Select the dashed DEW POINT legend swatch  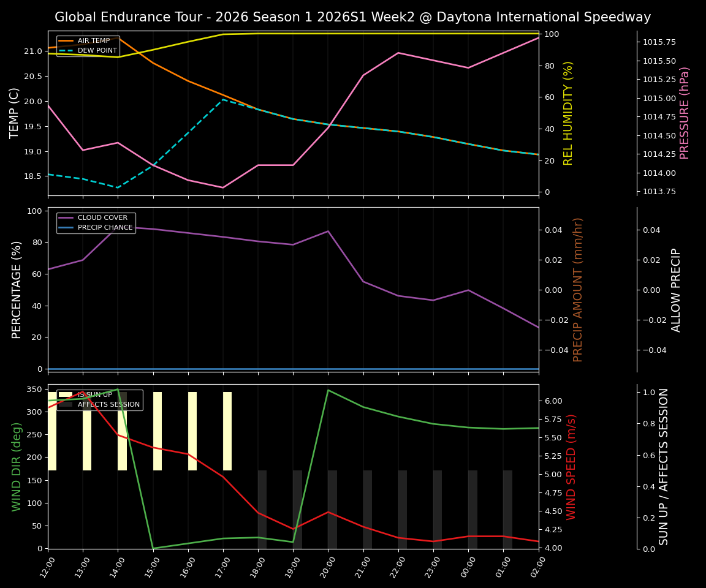coord(66,50)
